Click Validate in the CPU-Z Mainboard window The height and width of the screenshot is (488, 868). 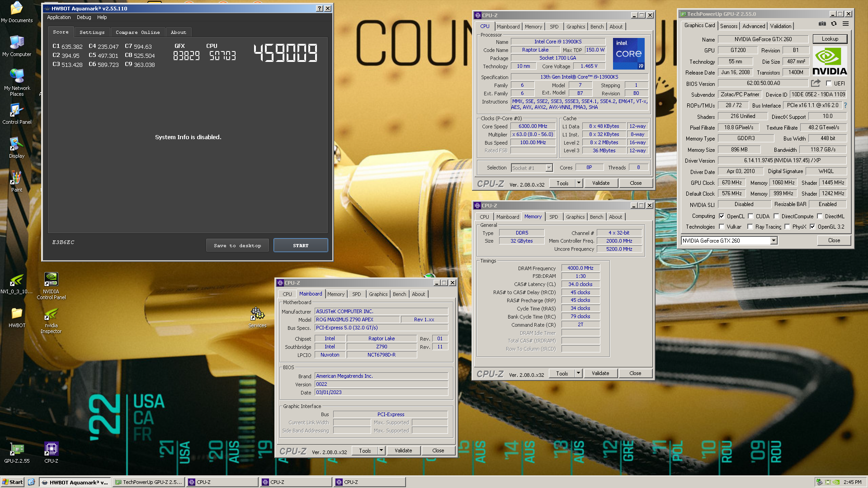click(403, 450)
